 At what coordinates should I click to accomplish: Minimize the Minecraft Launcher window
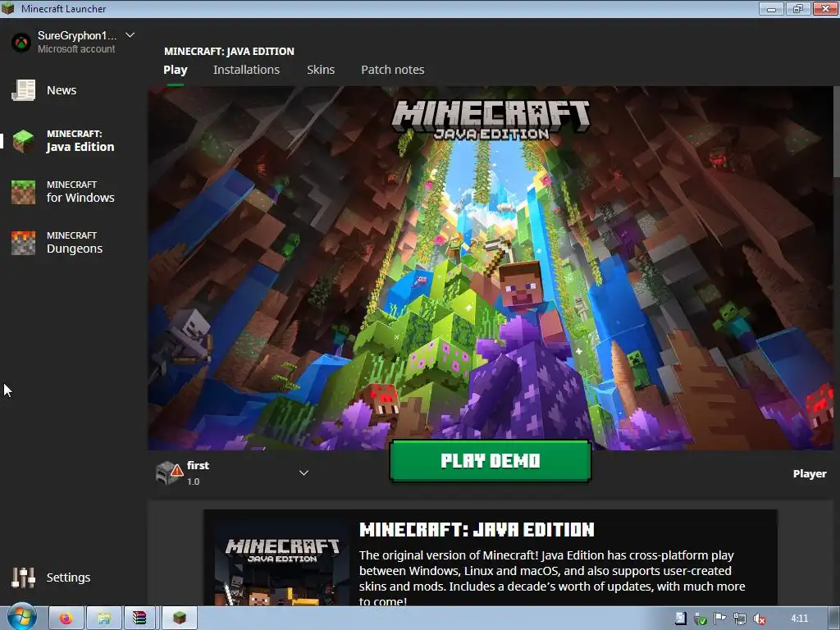coord(771,8)
